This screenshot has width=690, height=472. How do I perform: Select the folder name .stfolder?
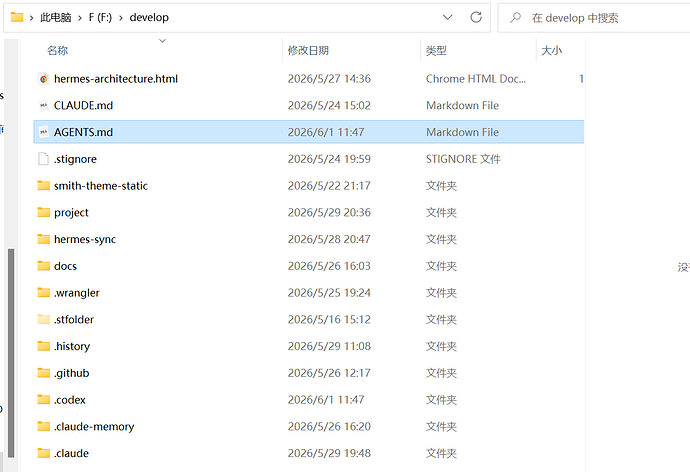74,319
